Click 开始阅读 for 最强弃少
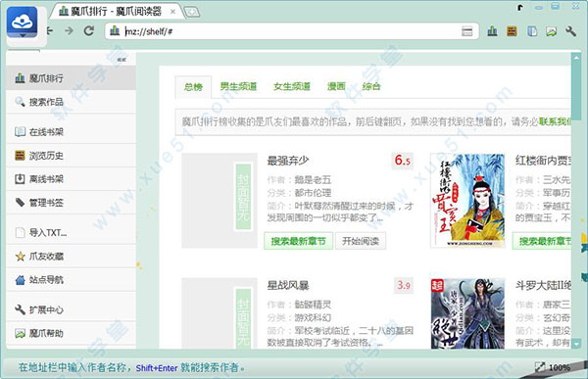 361,241
